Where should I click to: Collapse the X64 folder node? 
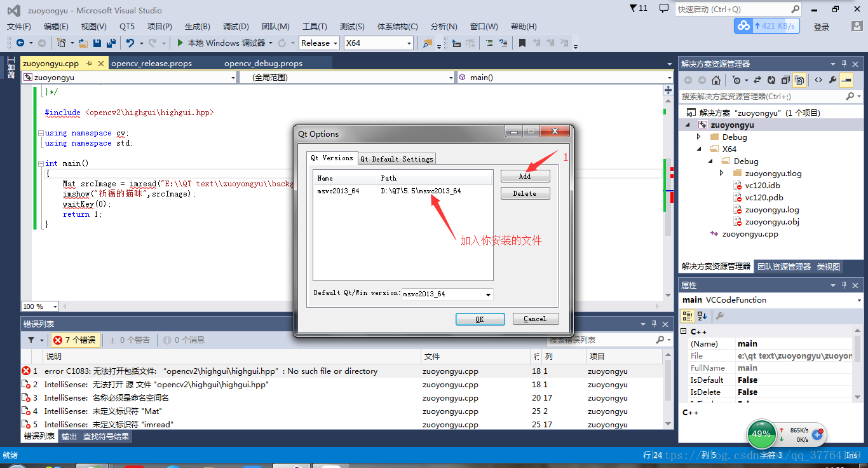tap(699, 149)
